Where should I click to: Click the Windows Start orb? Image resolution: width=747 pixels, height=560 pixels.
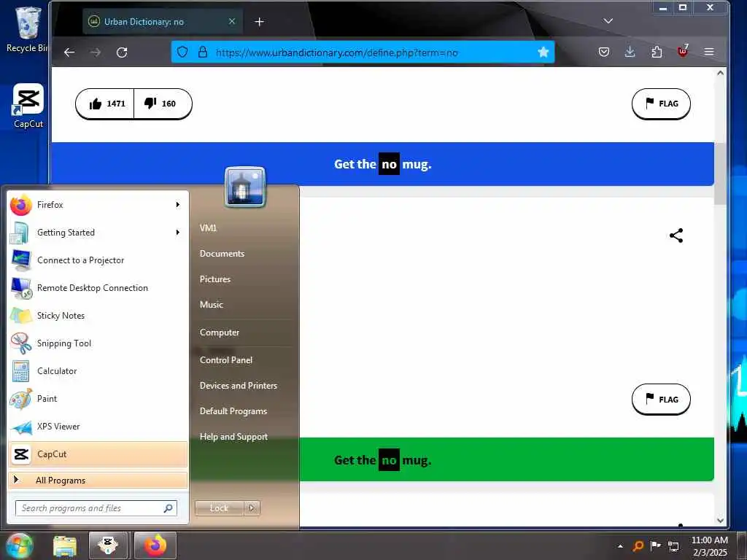(x=19, y=545)
